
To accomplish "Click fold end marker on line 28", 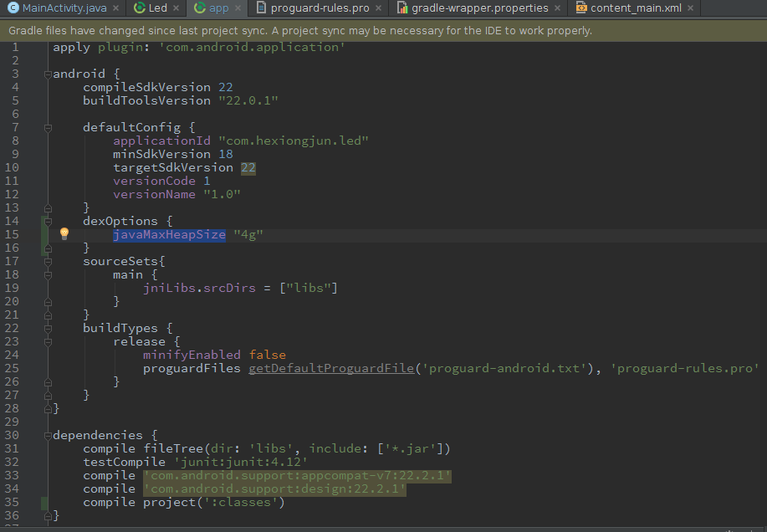I will 48,409.
